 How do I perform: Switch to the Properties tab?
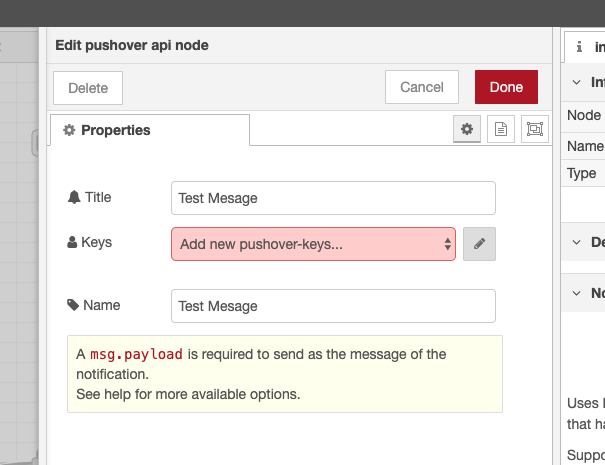click(x=149, y=131)
